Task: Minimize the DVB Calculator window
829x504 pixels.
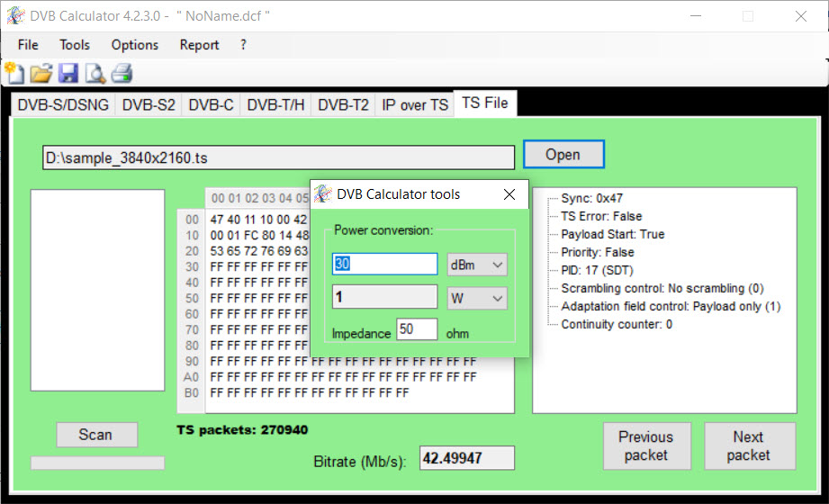Action: pyautogui.click(x=696, y=16)
